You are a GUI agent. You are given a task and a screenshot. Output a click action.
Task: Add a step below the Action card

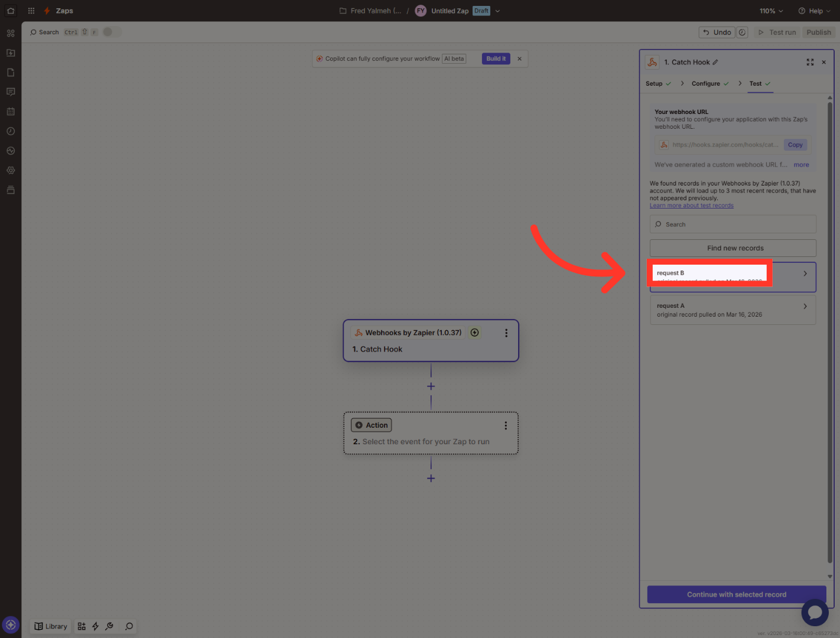pyautogui.click(x=431, y=479)
